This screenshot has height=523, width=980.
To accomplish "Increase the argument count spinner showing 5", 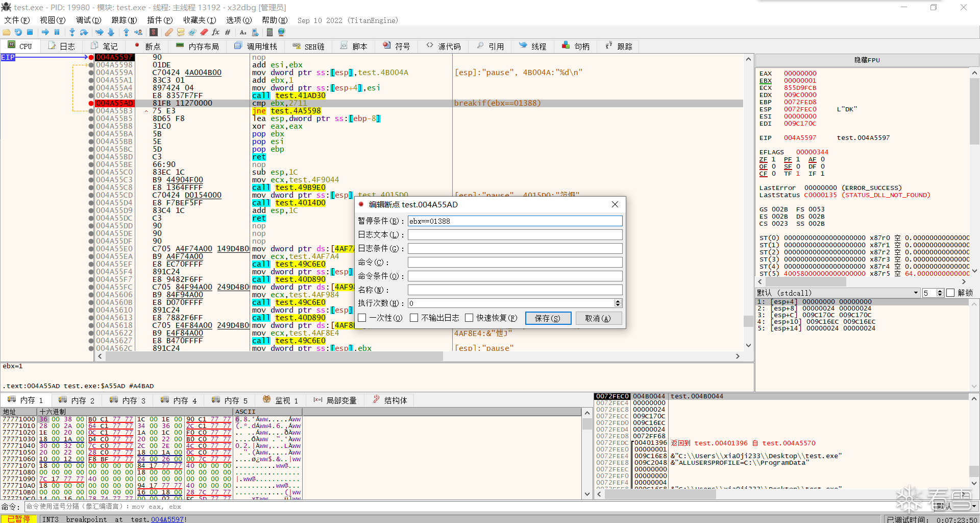I will click(940, 291).
